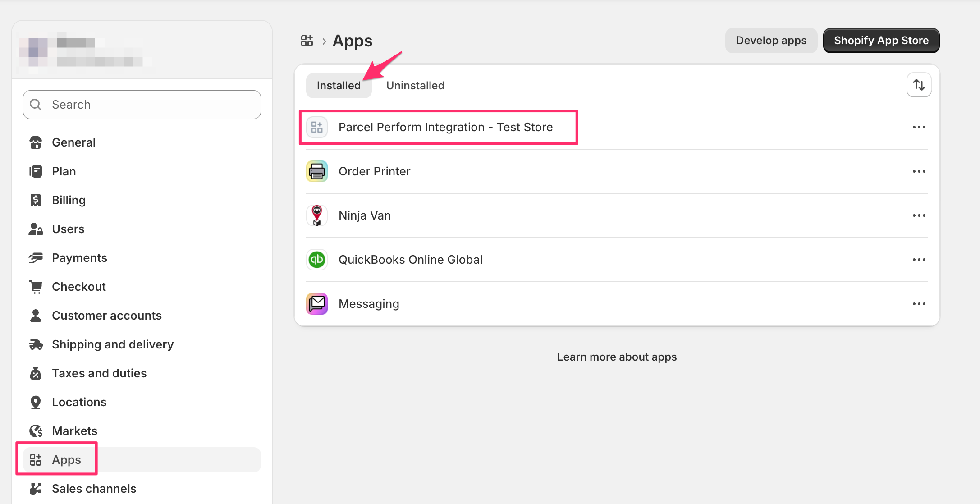Click the QuickBooks Online Global app icon

tap(317, 260)
